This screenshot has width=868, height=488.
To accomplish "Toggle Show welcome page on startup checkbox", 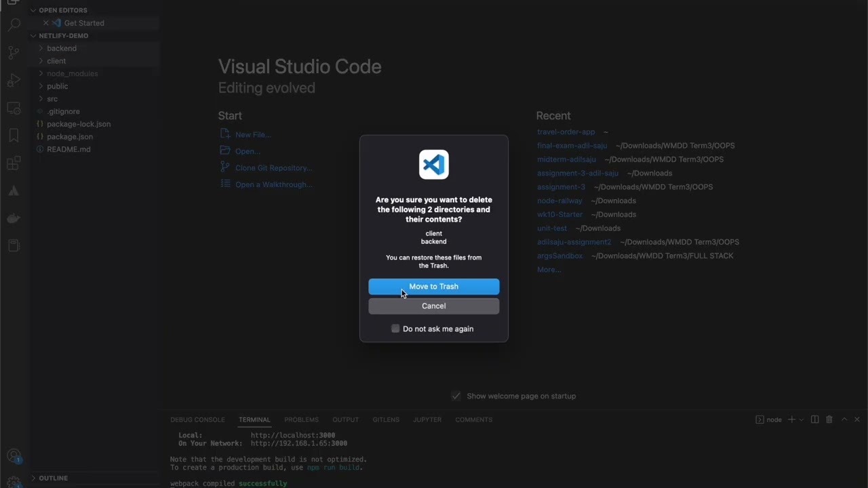I will (456, 396).
